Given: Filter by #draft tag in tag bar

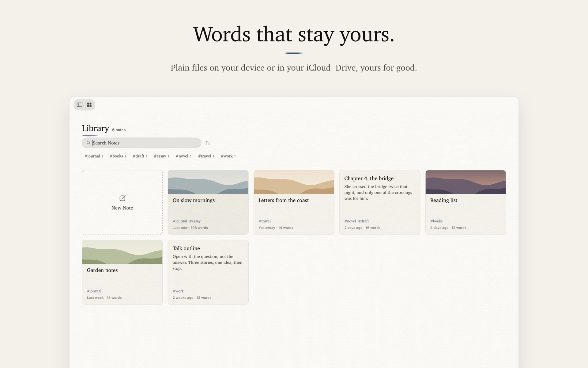Looking at the screenshot, I should pyautogui.click(x=140, y=156).
